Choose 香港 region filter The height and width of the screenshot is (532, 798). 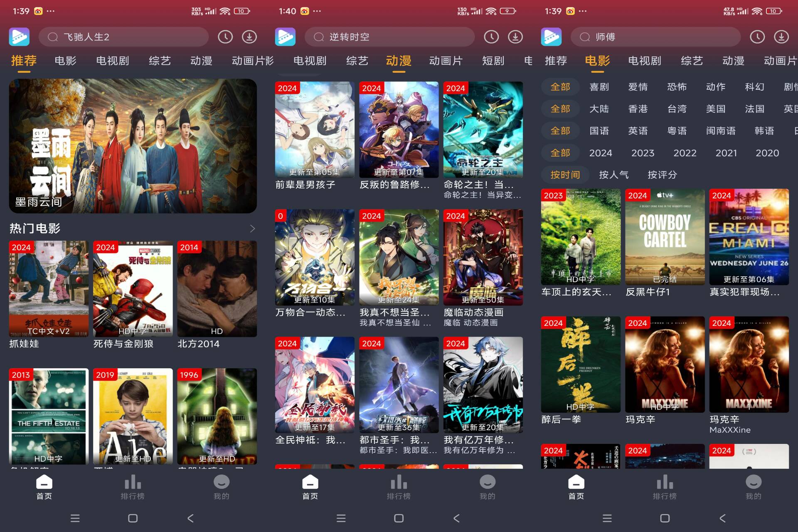[x=638, y=109]
